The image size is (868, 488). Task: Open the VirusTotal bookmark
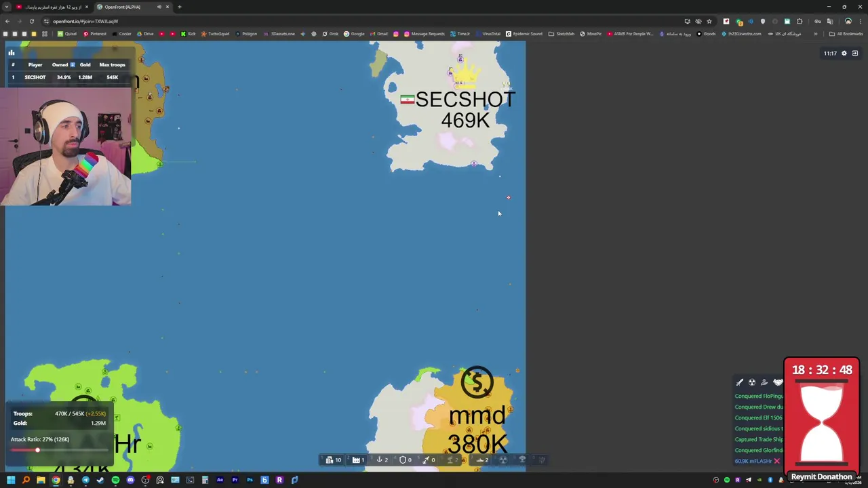point(488,34)
